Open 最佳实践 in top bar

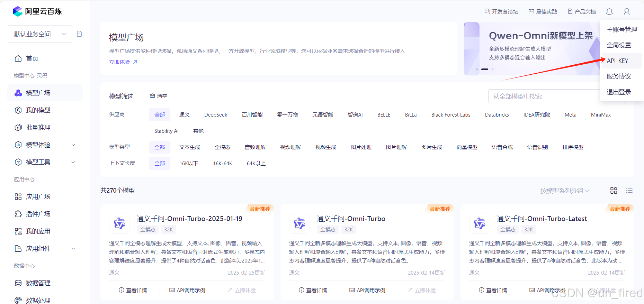[543, 11]
